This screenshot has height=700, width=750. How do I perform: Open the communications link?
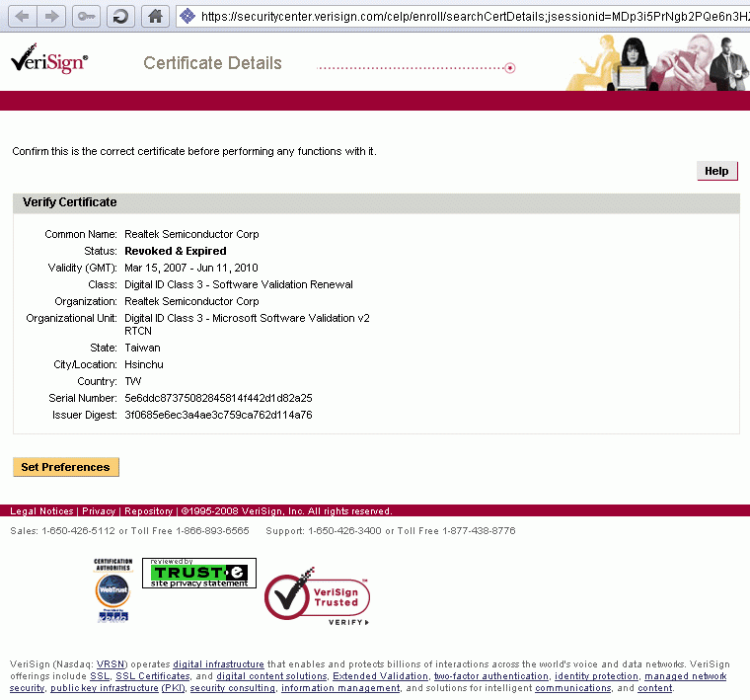tap(573, 688)
